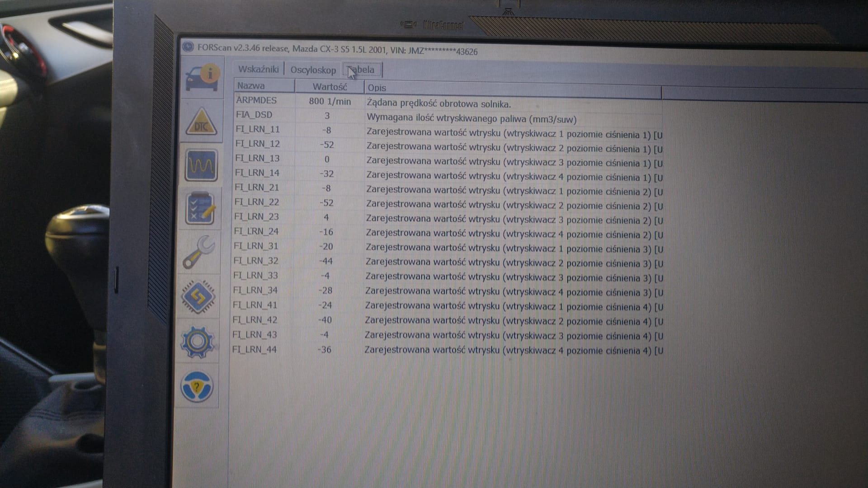Select the FI_LRN_12 row
Viewport: 868px width, 488px height.
(257, 144)
